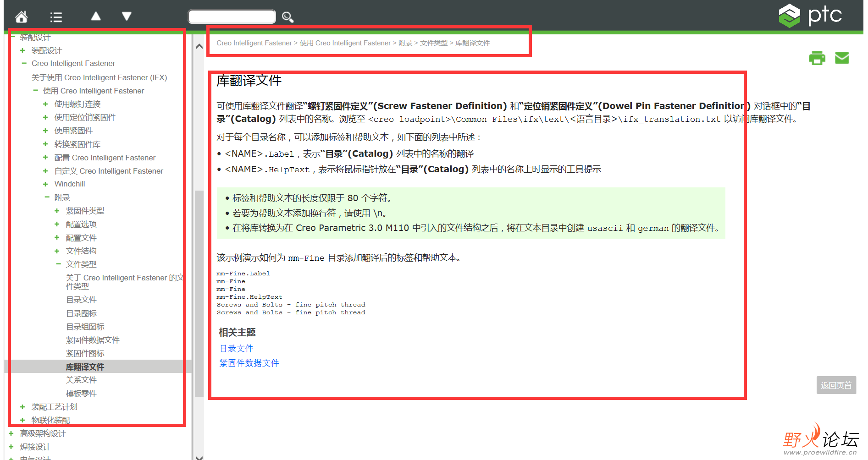Click breadcrumb 使用 Creo Intelligent Fastener
This screenshot has width=868, height=460.
point(345,43)
